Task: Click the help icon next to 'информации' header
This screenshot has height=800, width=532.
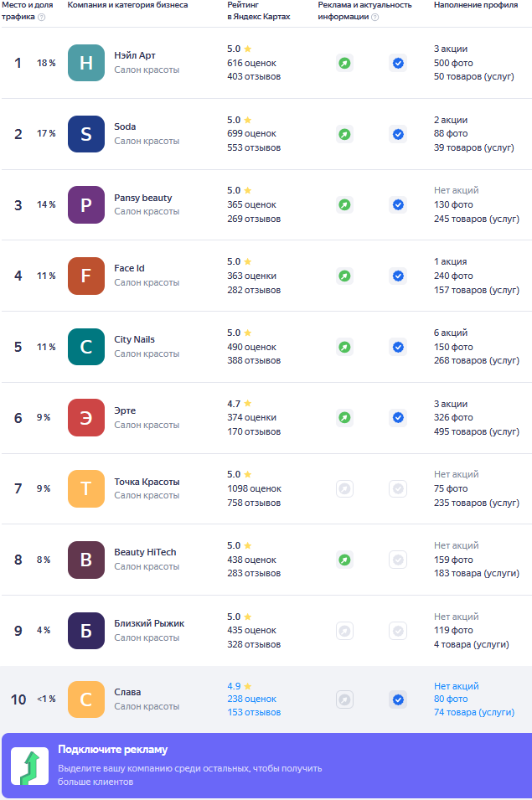Action: tap(374, 17)
